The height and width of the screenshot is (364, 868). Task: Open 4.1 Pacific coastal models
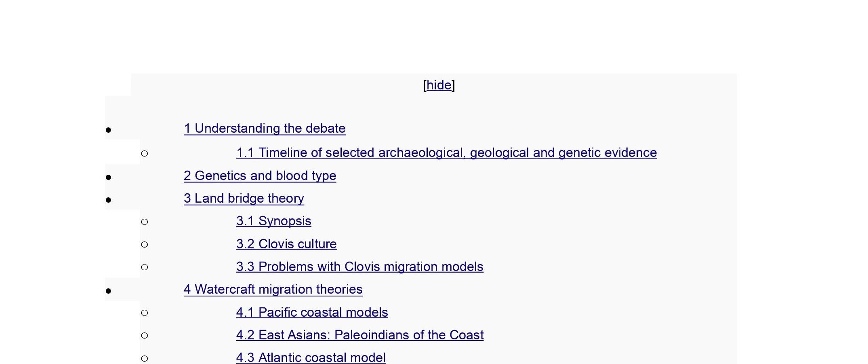click(x=312, y=313)
